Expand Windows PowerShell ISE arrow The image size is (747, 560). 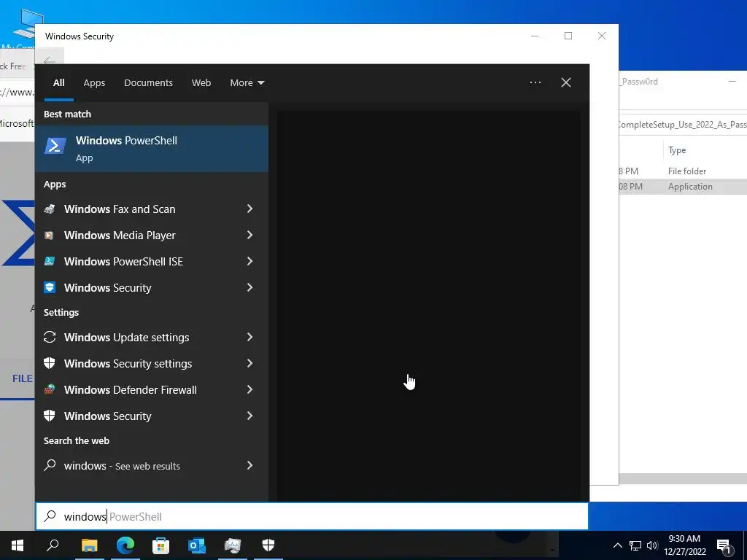(x=249, y=261)
